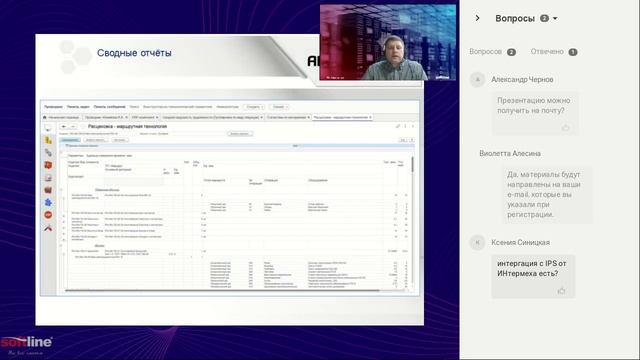The image size is (640, 360).
Task: Click the yellow icon in the app sidebar
Action: 48,140
